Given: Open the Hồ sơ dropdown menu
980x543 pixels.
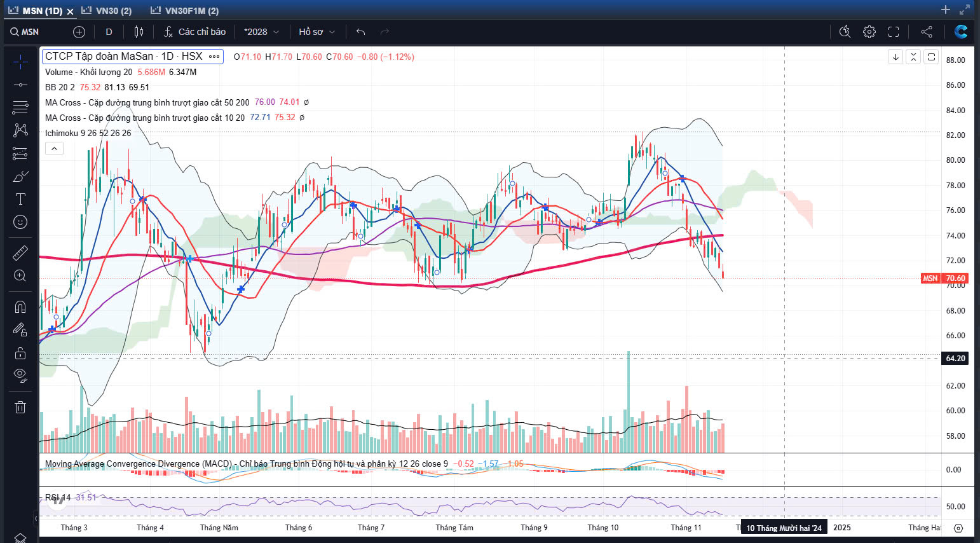Looking at the screenshot, I should [316, 32].
